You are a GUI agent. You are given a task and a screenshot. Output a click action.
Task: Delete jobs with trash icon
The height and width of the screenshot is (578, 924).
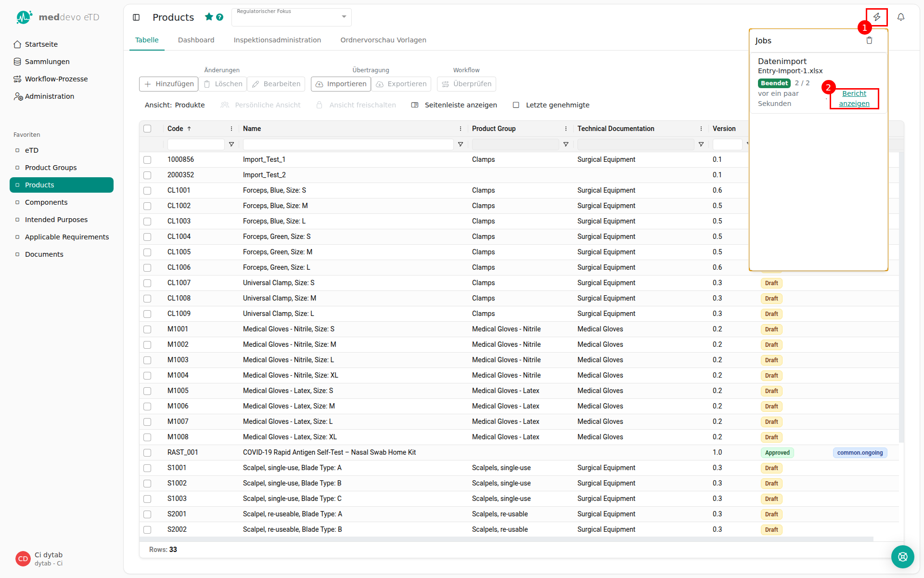click(x=869, y=40)
